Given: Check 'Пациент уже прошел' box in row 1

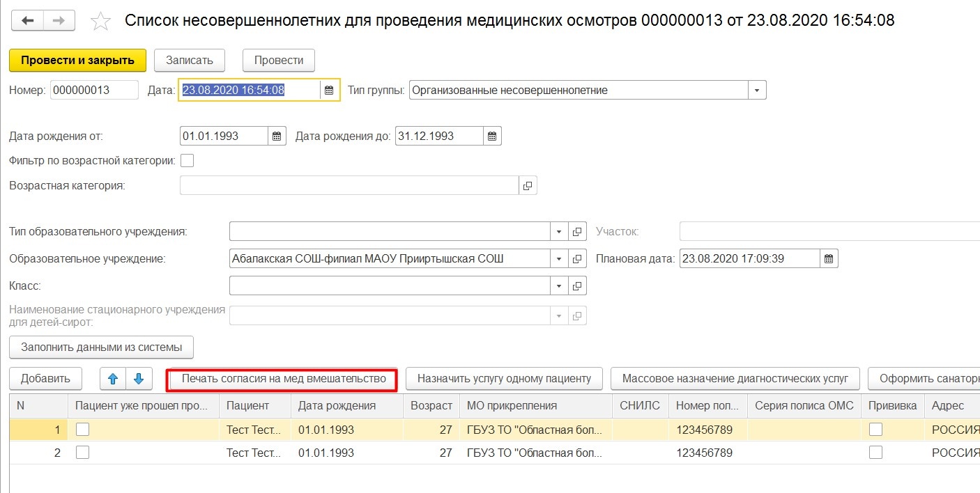Looking at the screenshot, I should (82, 430).
